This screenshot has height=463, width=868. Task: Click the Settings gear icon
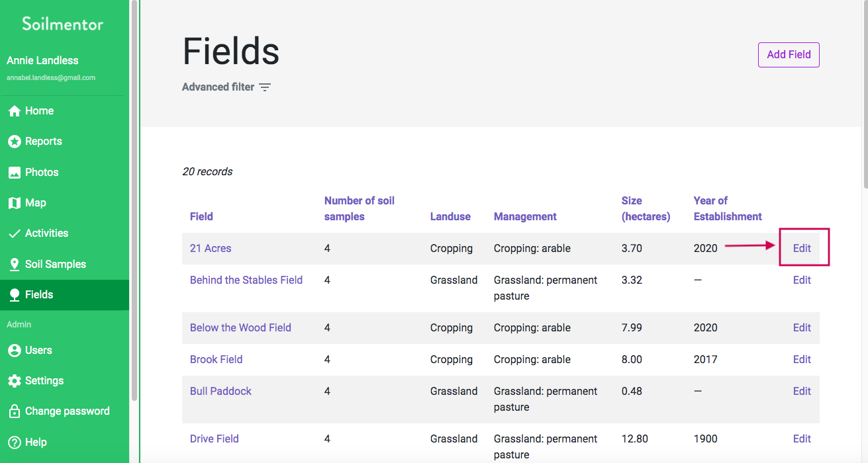point(14,381)
